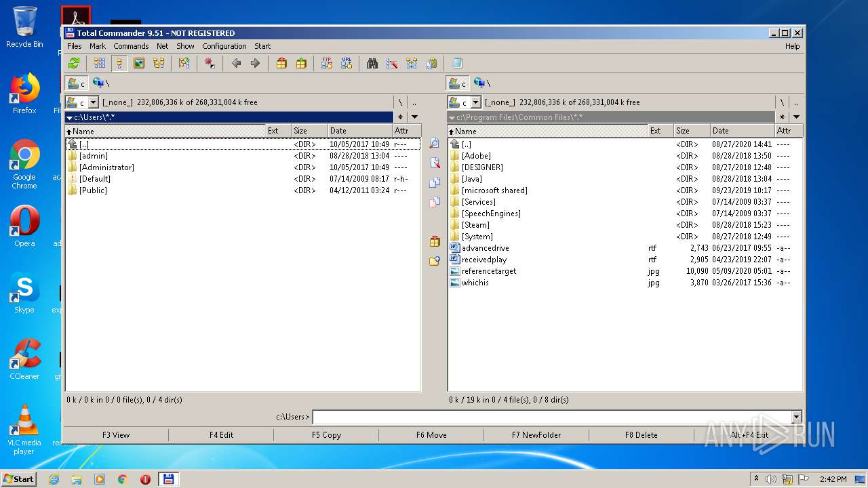Open left panel directory history arrow

coord(414,117)
